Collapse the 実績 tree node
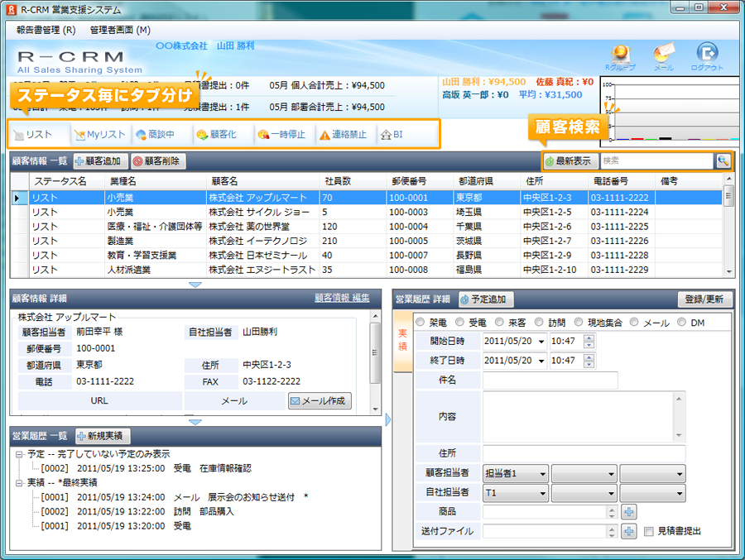Screen dimensions: 745x560 (19, 483)
